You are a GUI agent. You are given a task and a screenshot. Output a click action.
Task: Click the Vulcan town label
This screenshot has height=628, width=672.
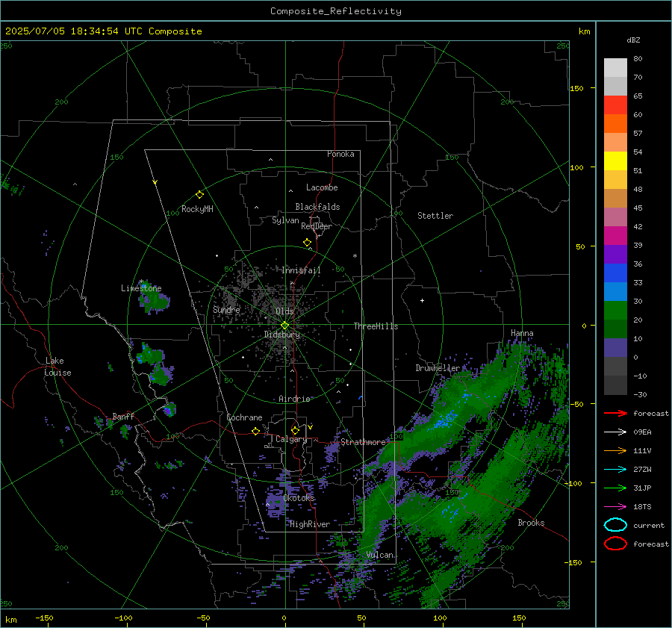(x=380, y=555)
